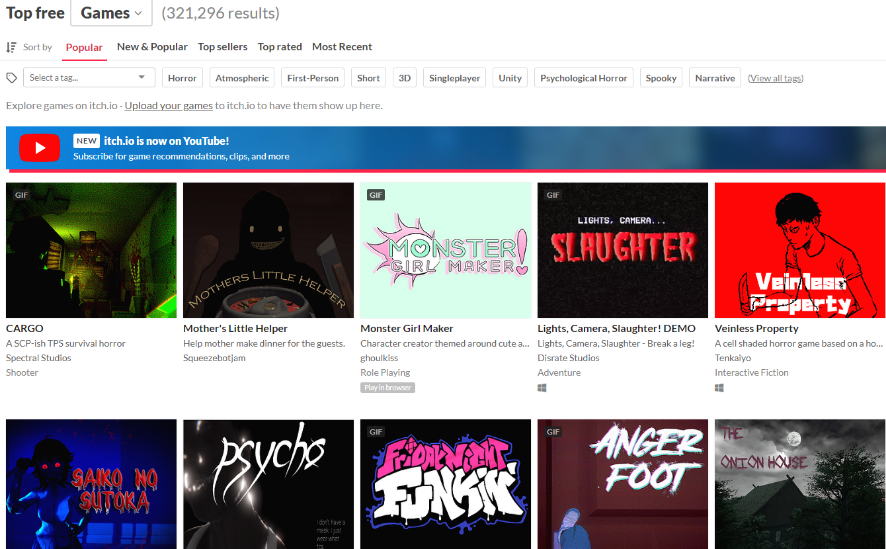Screen dimensions: 886x549
Task: Filter by the Narrative tag
Action: click(x=715, y=78)
